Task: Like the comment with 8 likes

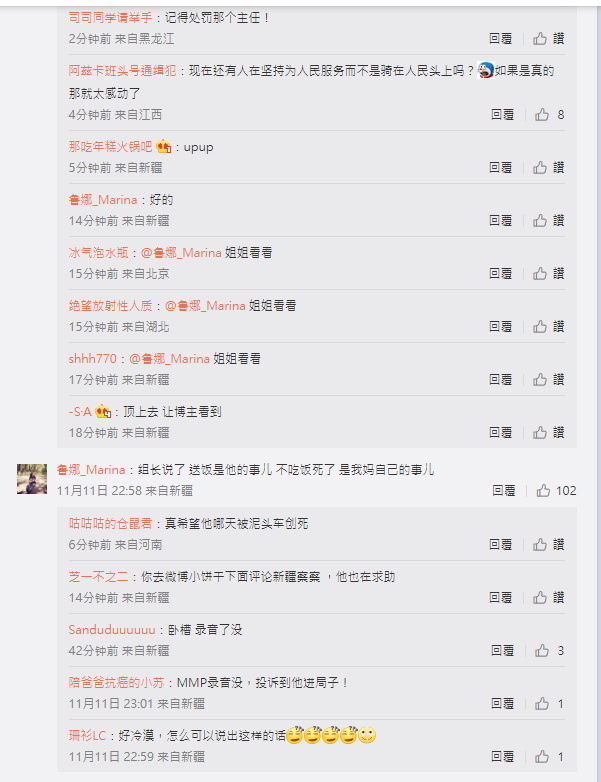Action: coord(549,115)
